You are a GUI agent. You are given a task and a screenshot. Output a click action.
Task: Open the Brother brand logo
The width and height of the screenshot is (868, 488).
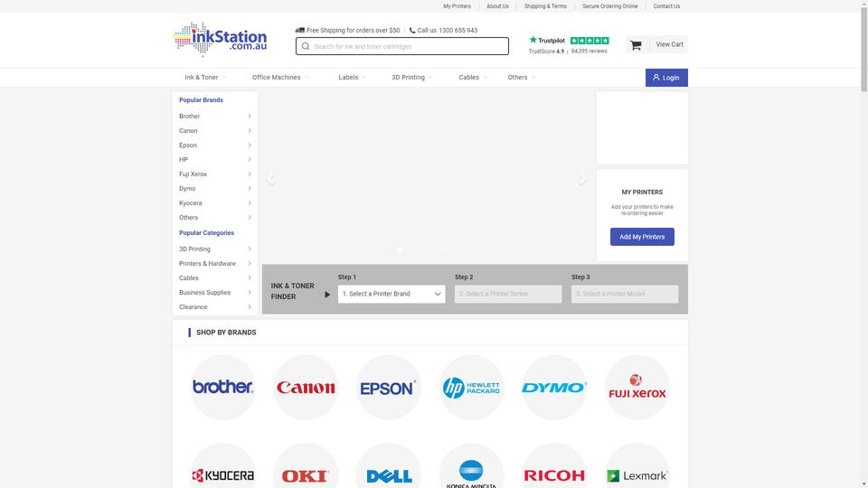pos(222,388)
